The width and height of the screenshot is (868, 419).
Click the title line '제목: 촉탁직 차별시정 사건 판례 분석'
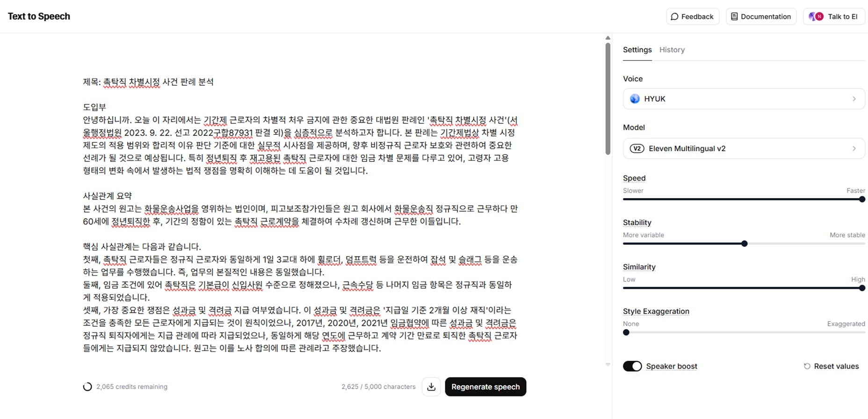(x=148, y=82)
